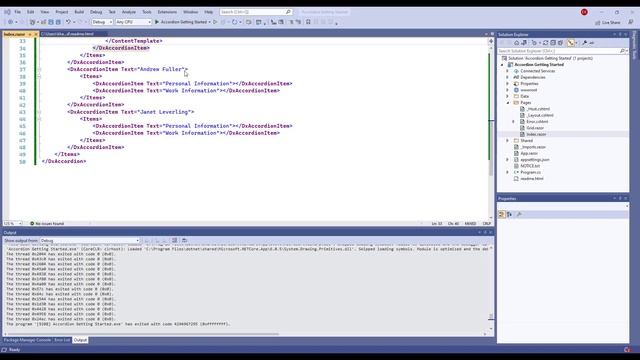Click Clear All icon in Output toolbar
This screenshot has width=640, height=360.
pyautogui.click(x=175, y=241)
